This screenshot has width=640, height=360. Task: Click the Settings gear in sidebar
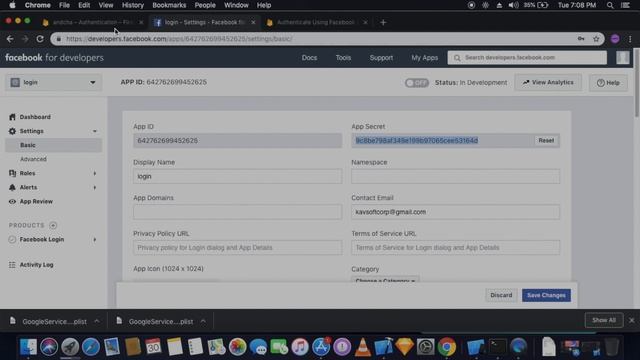tap(12, 131)
